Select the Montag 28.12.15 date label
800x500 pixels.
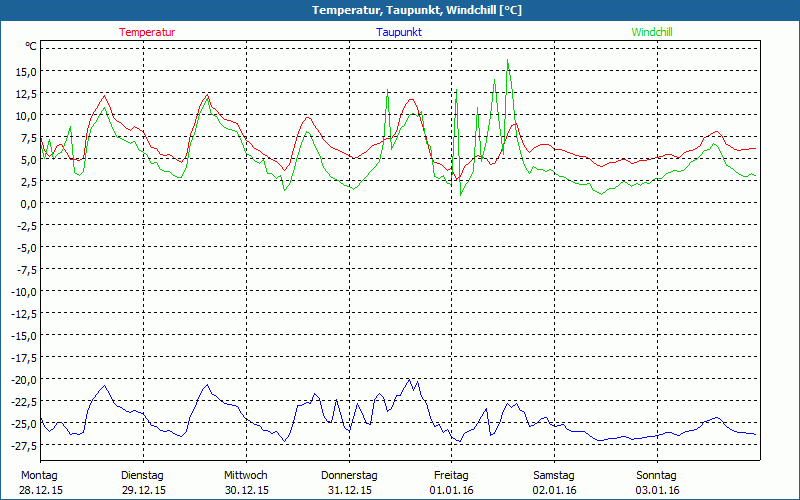pos(40,483)
